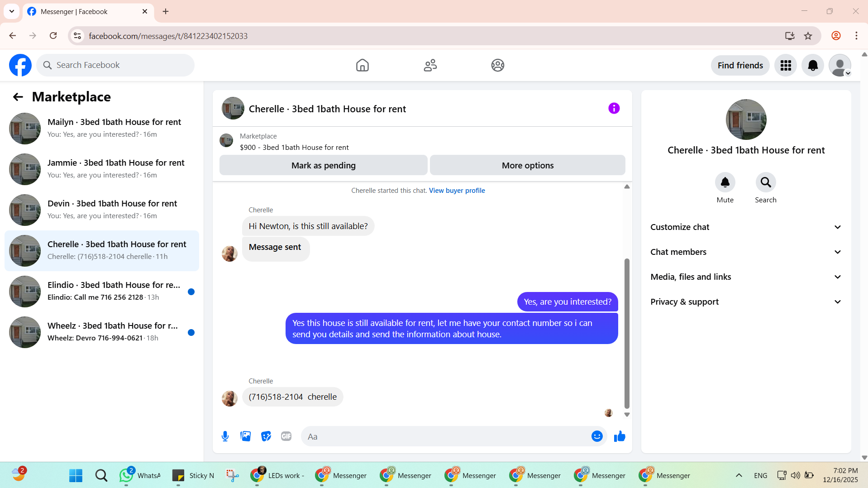868x488 pixels.
Task: Expand Media, files and links section
Action: click(x=746, y=277)
